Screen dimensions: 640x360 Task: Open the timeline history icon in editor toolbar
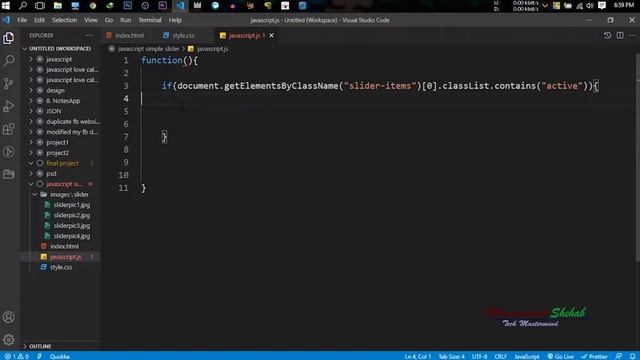[607, 36]
